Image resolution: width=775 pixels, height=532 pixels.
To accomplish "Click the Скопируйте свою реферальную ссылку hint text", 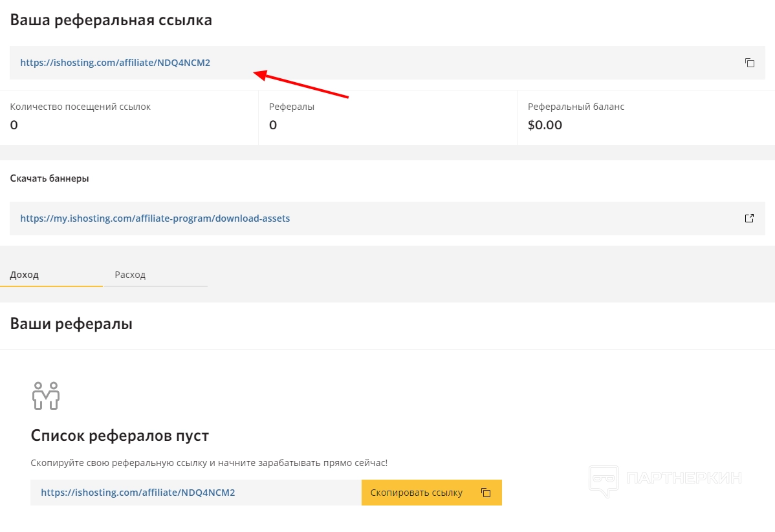I will 209,463.
